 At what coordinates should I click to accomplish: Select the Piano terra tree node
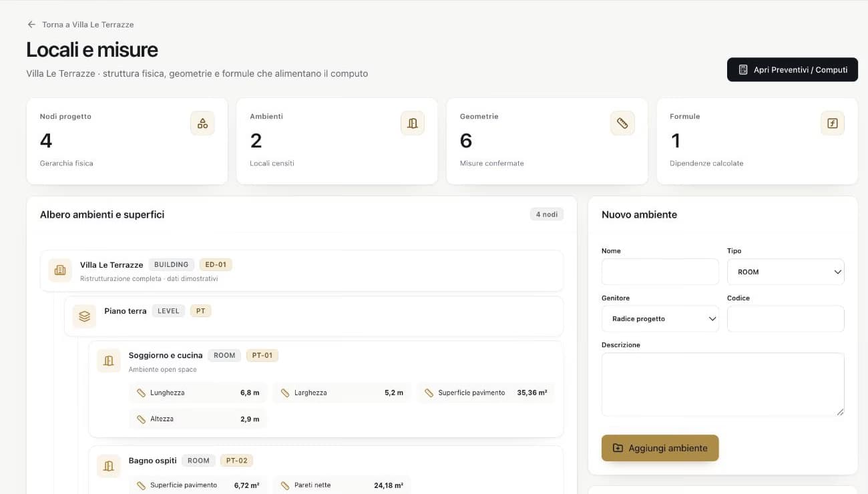[314, 316]
